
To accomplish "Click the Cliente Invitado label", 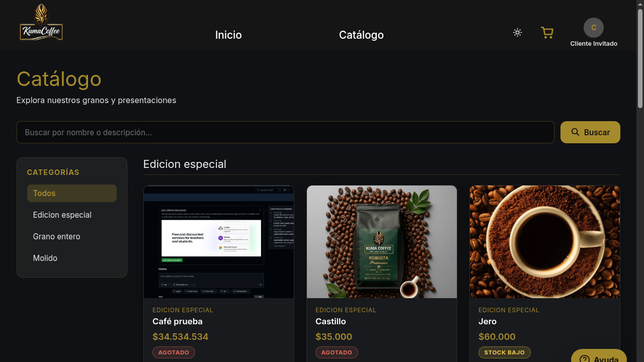I will point(594,44).
